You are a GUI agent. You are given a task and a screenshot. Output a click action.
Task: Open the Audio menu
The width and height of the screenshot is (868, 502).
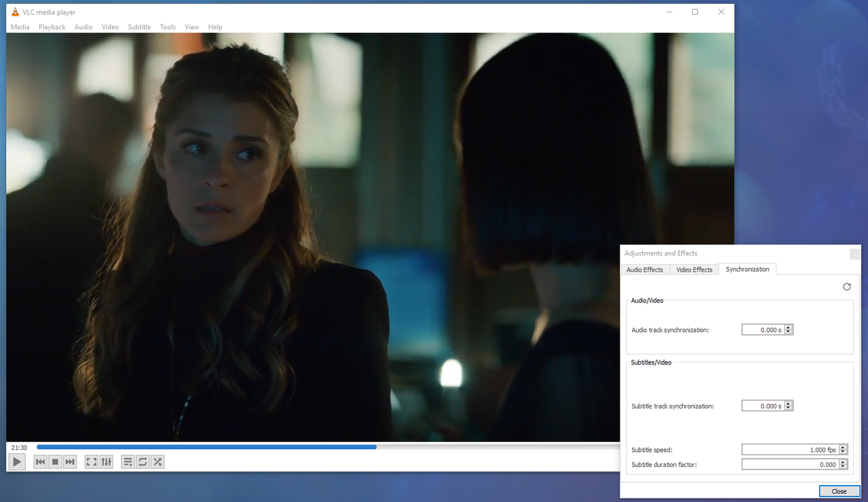coord(83,27)
